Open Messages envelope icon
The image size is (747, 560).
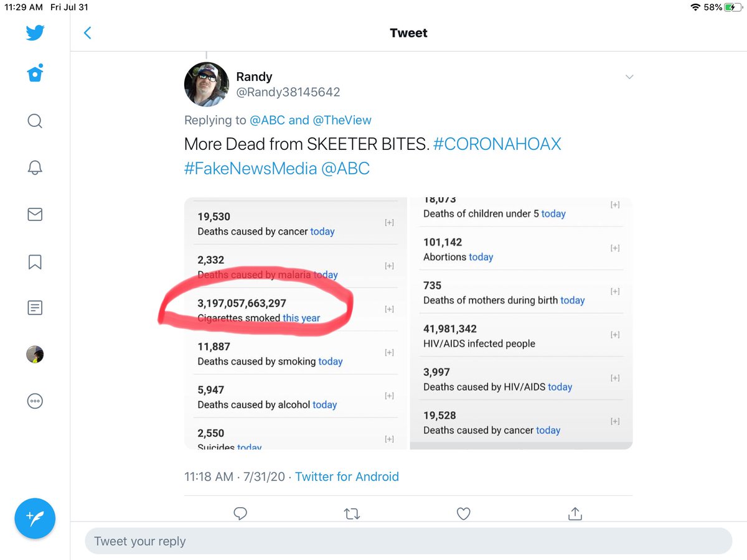(35, 215)
